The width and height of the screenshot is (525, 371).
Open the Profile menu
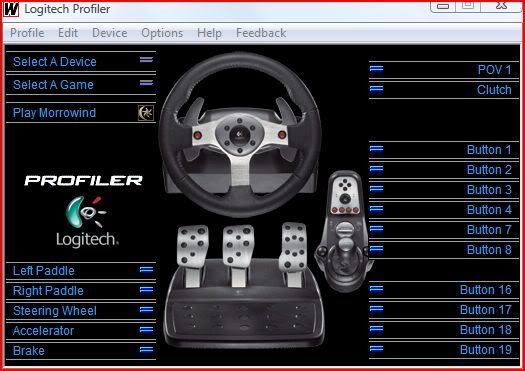[27, 33]
